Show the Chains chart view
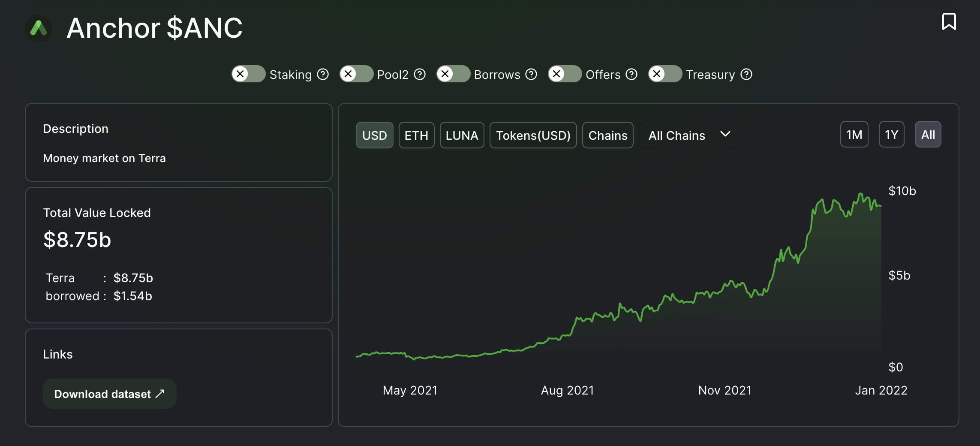Image resolution: width=980 pixels, height=446 pixels. click(608, 135)
